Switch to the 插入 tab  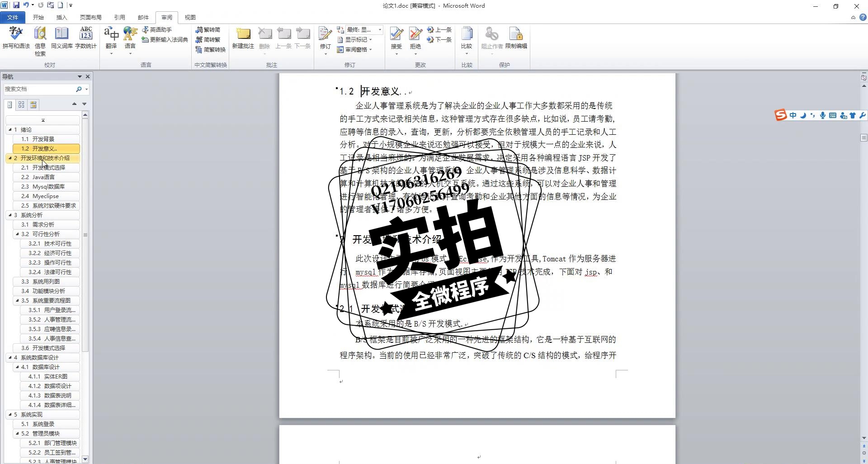pyautogui.click(x=61, y=17)
